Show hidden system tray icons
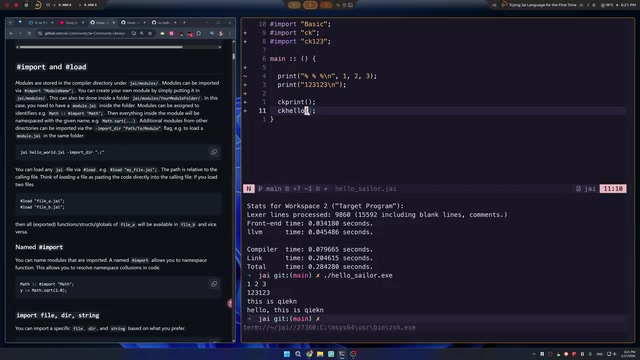 [x=534, y=354]
